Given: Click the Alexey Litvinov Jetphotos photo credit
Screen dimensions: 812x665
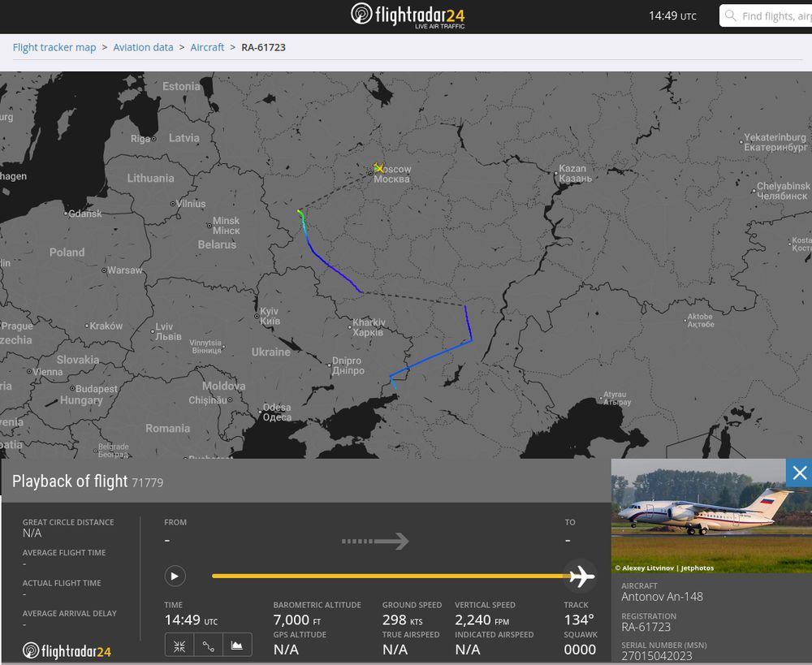Looking at the screenshot, I should tap(664, 568).
